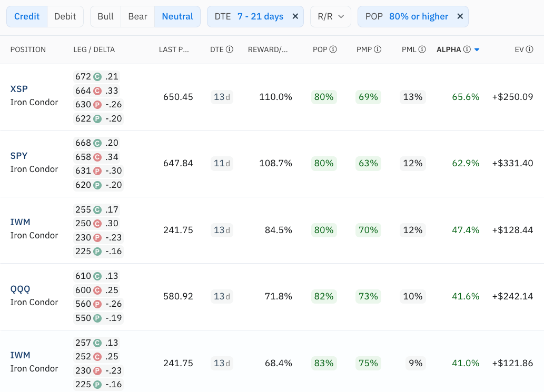Open the XSP ticker link
Viewport: 544px width, 392px height.
click(x=19, y=89)
